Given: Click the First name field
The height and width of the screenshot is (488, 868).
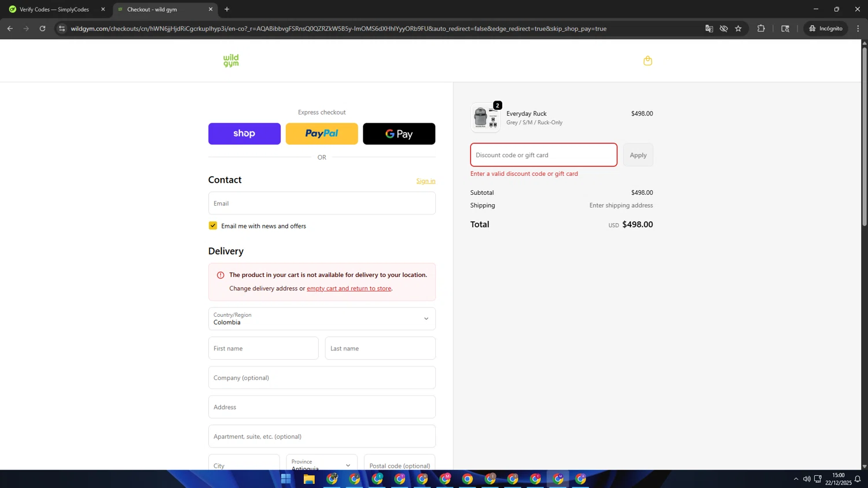Looking at the screenshot, I should point(263,349).
